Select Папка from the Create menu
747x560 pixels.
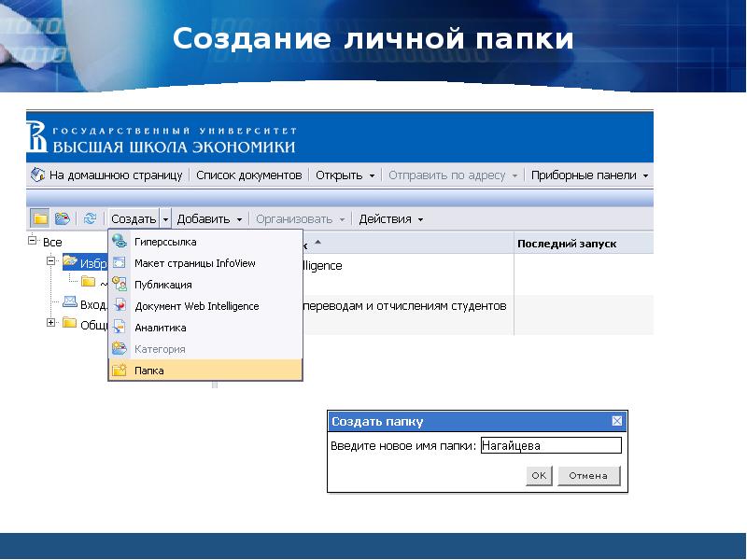pyautogui.click(x=148, y=371)
